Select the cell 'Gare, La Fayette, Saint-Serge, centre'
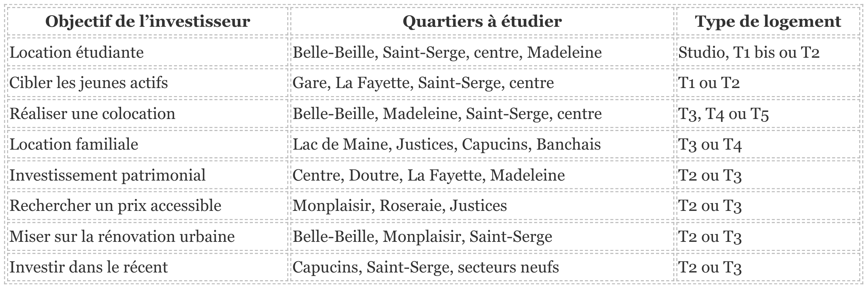 [x=482, y=83]
